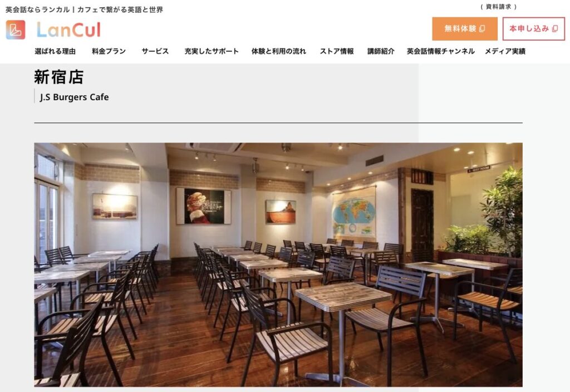Click the 新宿店 store heading
The image size is (570, 392).
(59, 77)
